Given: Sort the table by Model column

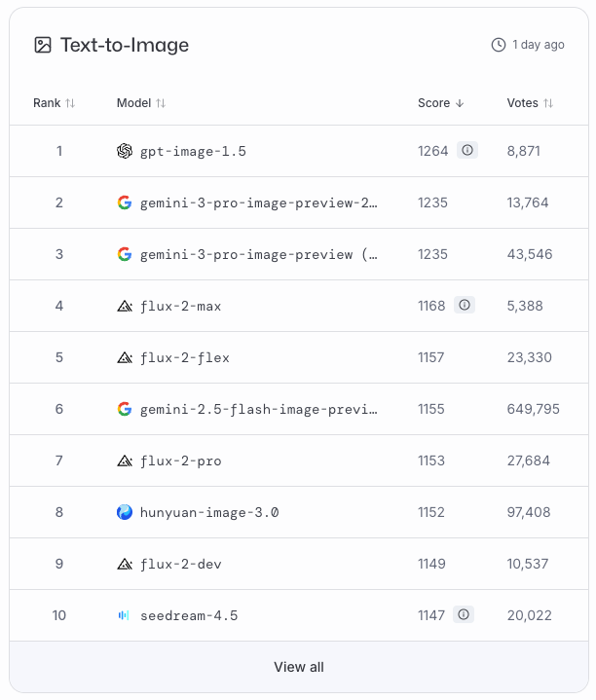Looking at the screenshot, I should (141, 103).
